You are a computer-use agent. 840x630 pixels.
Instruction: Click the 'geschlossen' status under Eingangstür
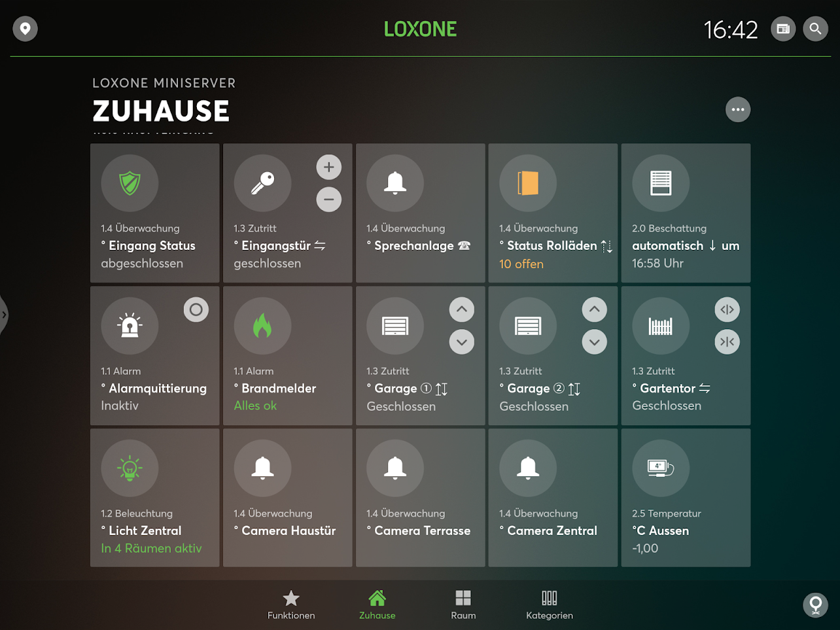267,264
